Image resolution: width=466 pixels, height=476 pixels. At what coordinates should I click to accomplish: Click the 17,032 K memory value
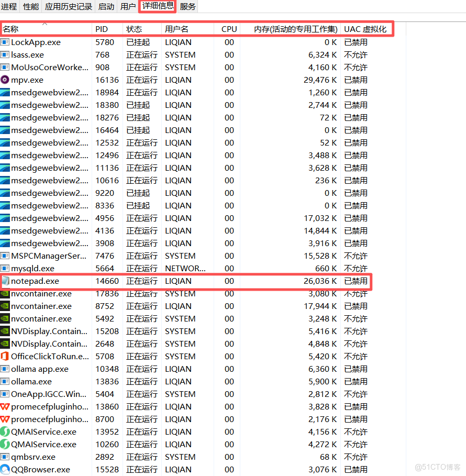point(320,218)
